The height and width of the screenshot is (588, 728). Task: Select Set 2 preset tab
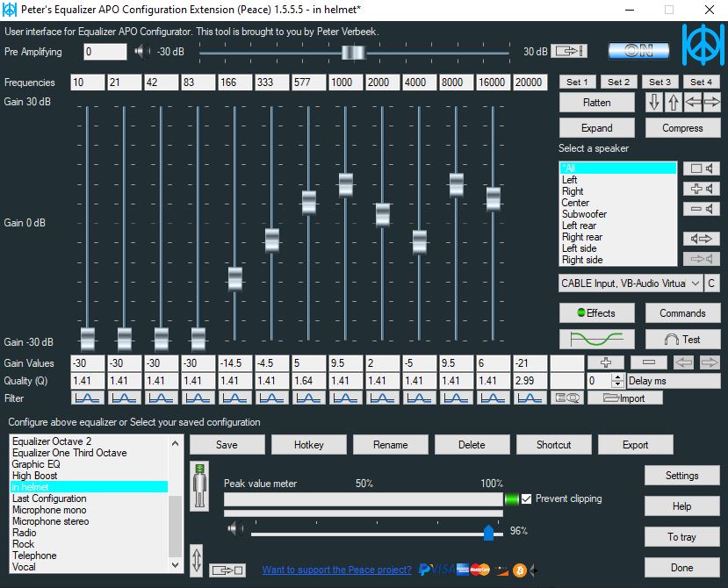coord(618,82)
